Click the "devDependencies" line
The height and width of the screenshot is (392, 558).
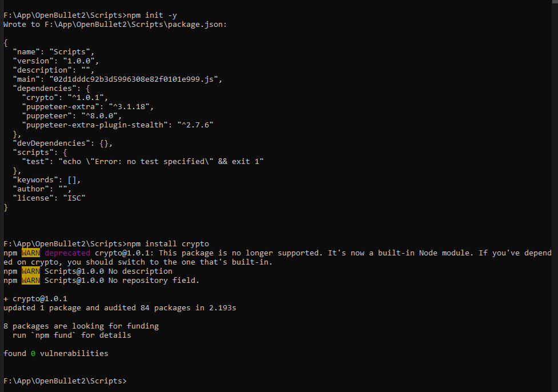(x=63, y=143)
